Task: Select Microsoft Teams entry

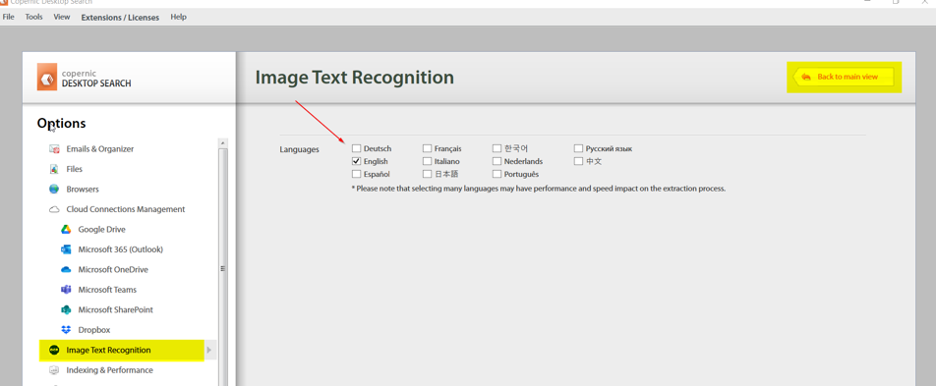Action: (x=107, y=289)
